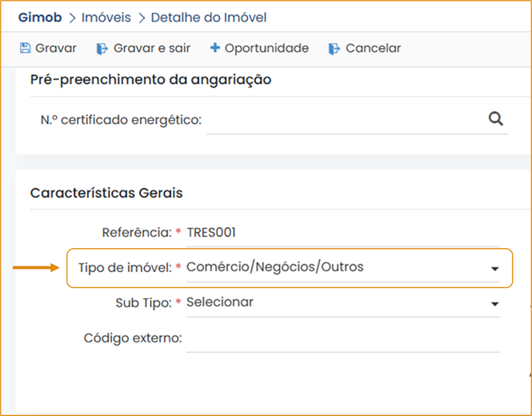Click the floppy disk icon beside Gravar
Screen dimensions: 532x416
25,49
